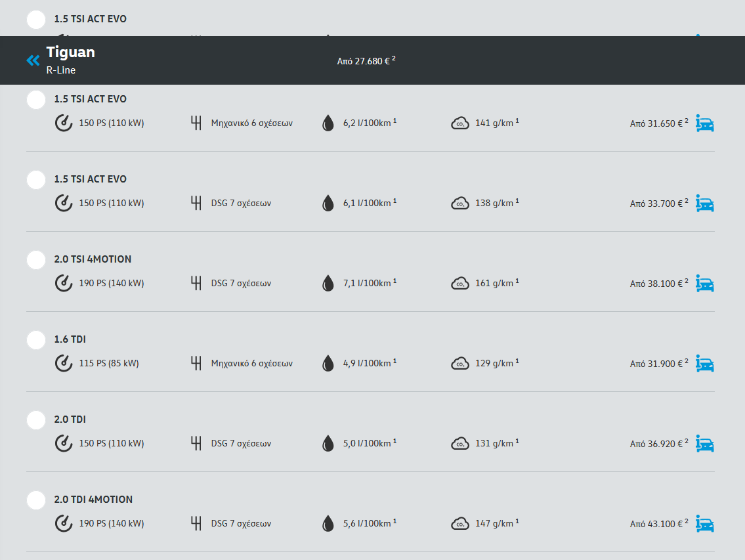The width and height of the screenshot is (745, 560).
Task: Open car info icon next to 33.700 € price
Action: coord(705,203)
